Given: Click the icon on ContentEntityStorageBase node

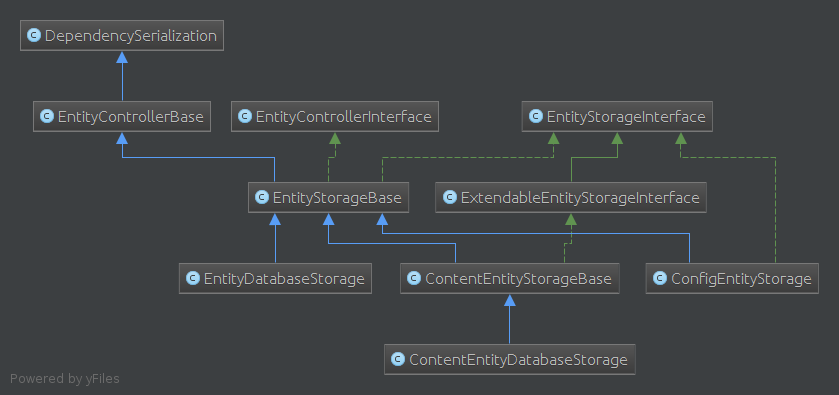Looking at the screenshot, I should (414, 278).
